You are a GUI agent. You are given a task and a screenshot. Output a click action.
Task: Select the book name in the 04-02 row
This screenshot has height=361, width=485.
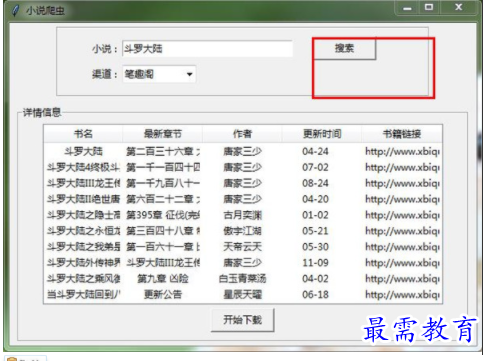83,278
